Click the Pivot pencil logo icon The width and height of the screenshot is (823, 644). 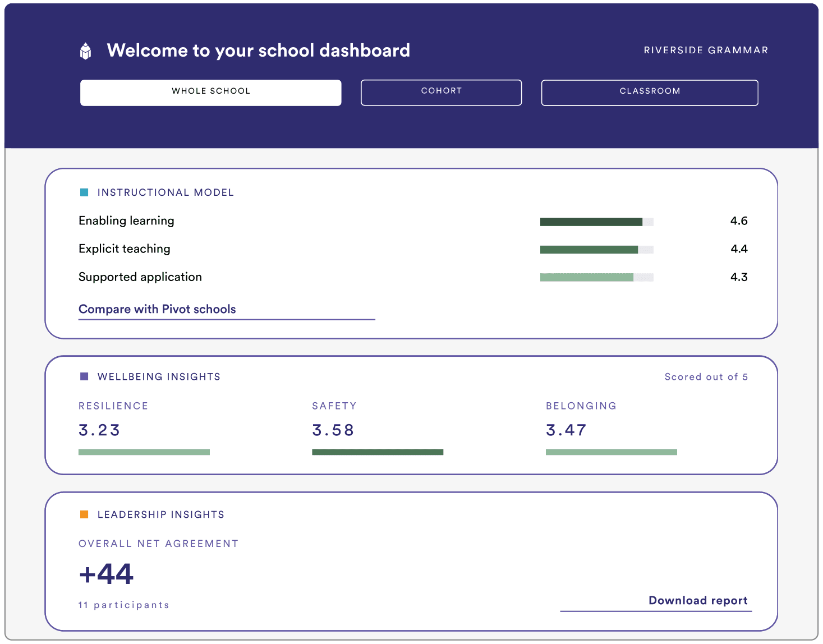point(85,50)
